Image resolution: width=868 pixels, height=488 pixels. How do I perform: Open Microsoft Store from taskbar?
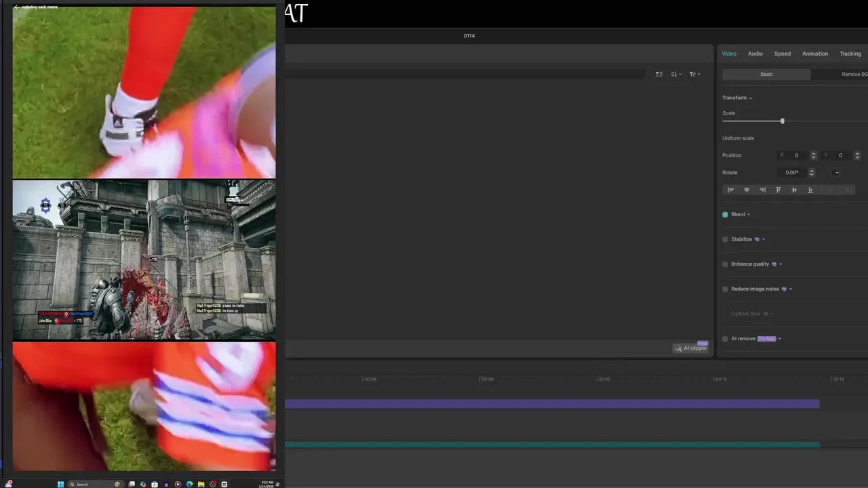pos(155,484)
